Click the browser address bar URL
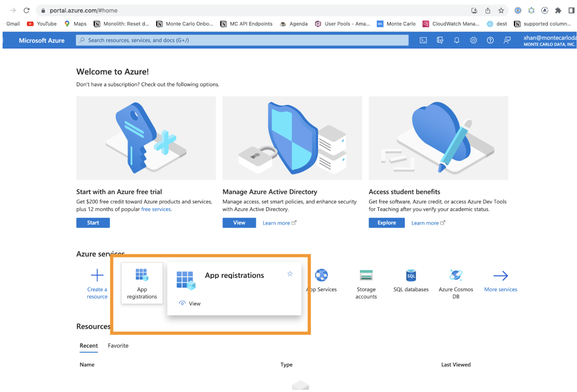Screen dimensions: 577x392 pyautogui.click(x=84, y=10)
